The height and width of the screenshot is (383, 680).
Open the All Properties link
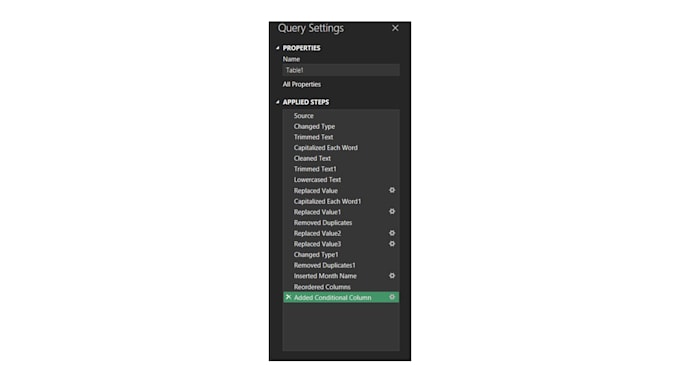click(302, 84)
